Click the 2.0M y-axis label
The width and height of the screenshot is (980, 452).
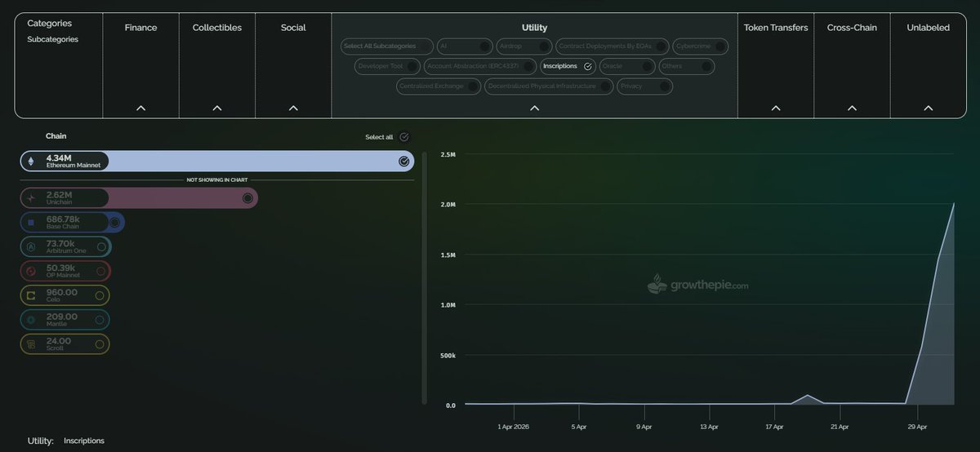[448, 205]
